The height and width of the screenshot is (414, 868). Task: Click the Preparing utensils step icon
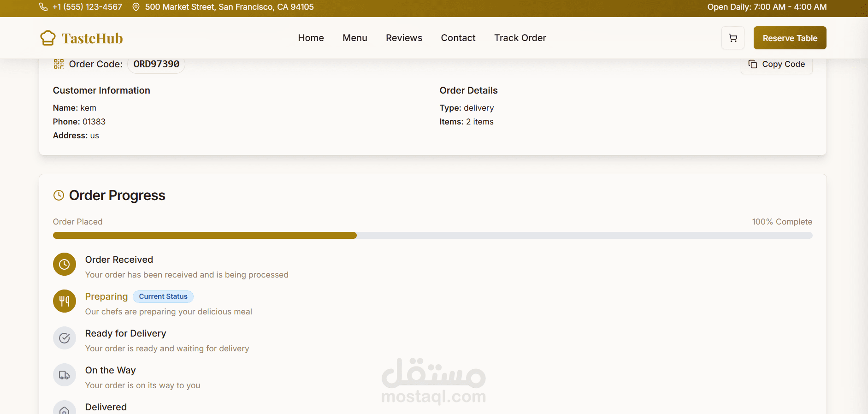coord(65,301)
